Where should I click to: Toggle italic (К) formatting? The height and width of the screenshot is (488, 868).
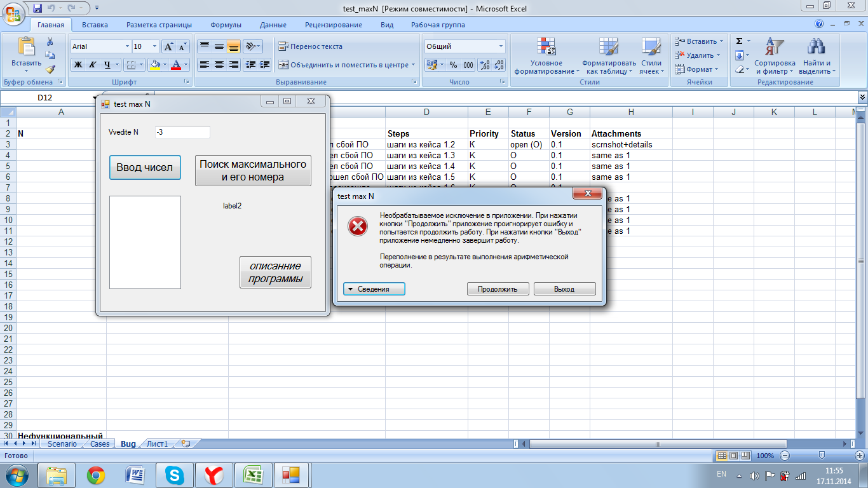point(92,65)
